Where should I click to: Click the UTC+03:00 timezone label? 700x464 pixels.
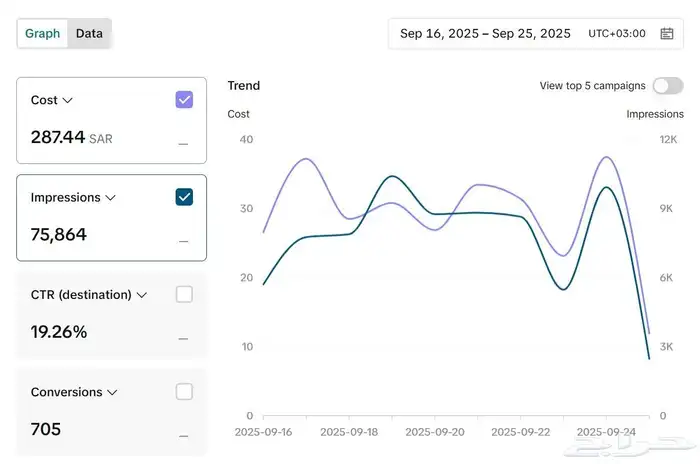[x=616, y=34]
